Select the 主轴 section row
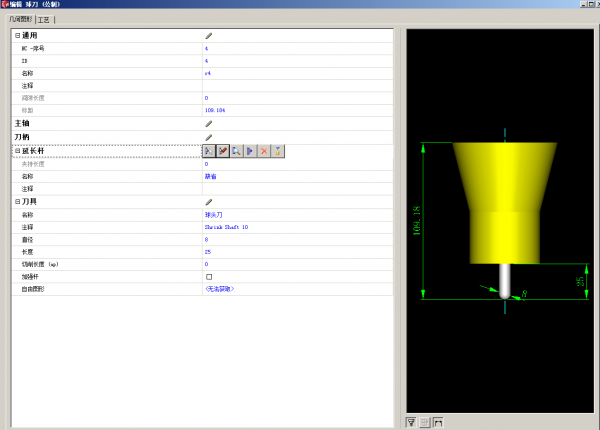The image size is (600, 430). click(x=202, y=124)
